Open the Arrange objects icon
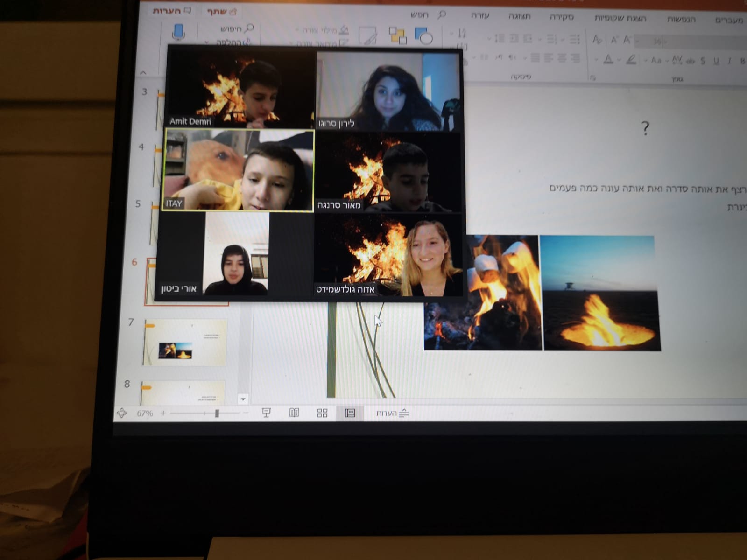The height and width of the screenshot is (560, 747). (x=397, y=35)
